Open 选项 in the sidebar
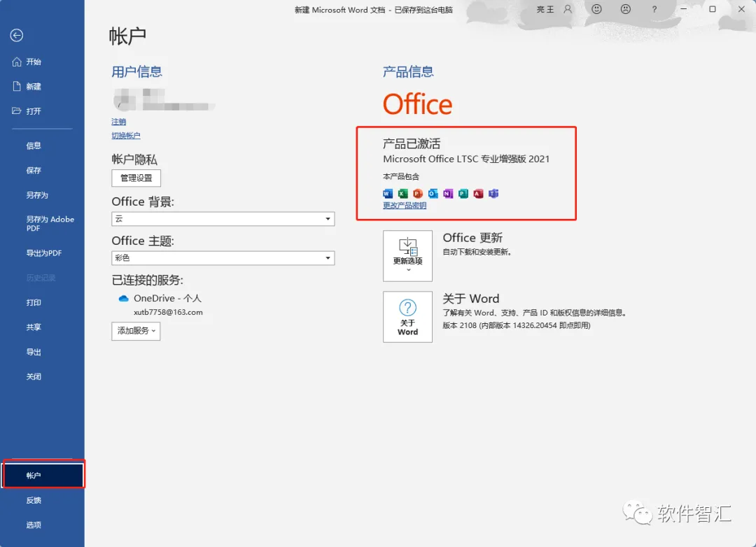Image resolution: width=756 pixels, height=547 pixels. [34, 525]
